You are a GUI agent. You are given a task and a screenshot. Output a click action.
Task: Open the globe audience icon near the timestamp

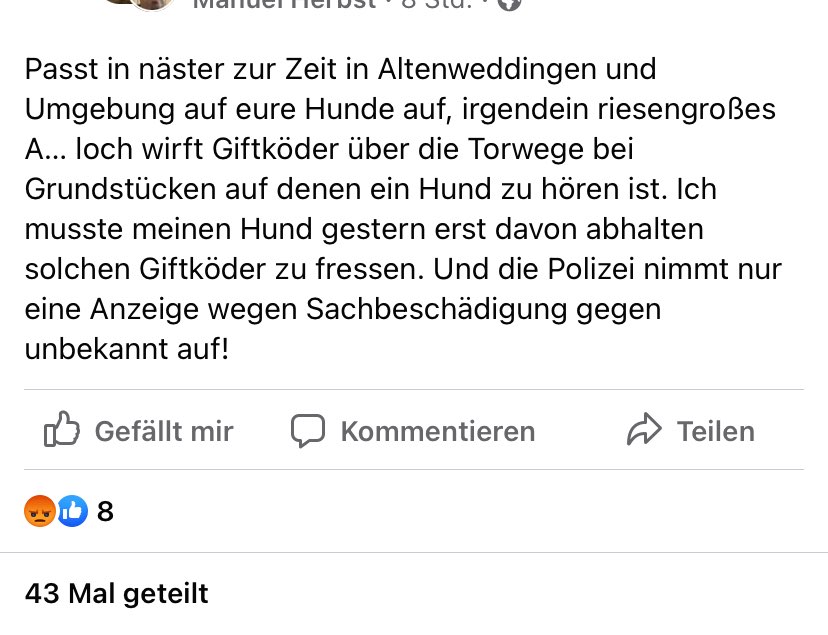(509, 5)
